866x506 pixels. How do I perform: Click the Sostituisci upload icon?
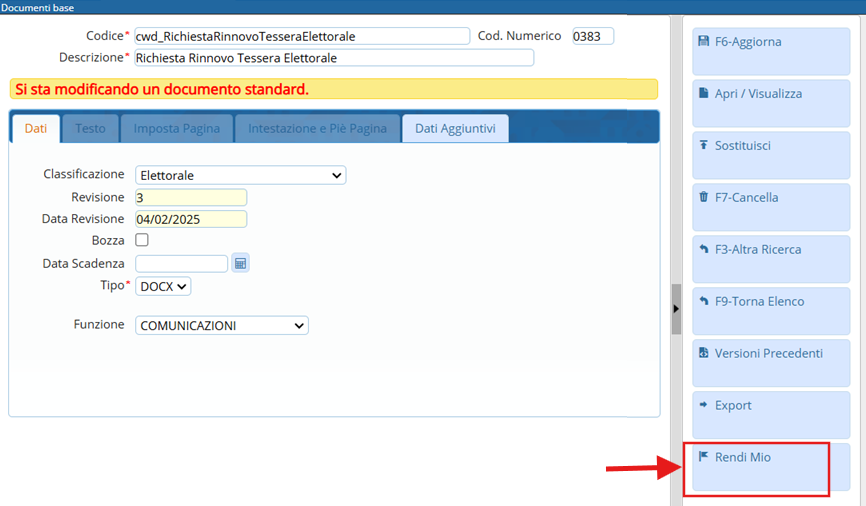coord(704,146)
